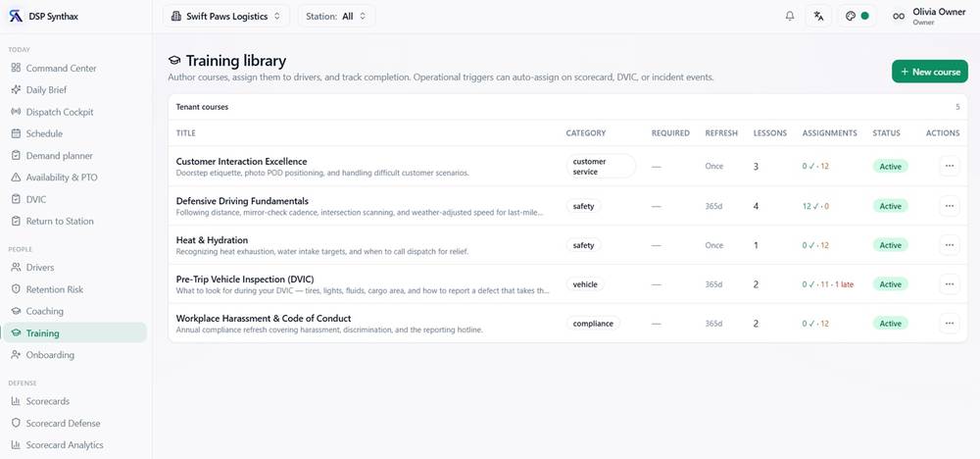Click the CATEGORY column header
The image size is (980, 459).
586,133
